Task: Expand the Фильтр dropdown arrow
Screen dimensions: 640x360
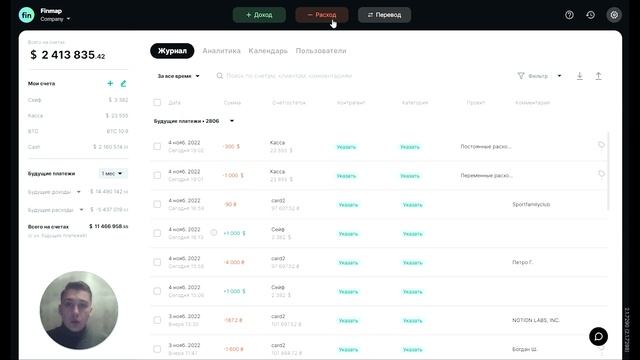Action: [559, 76]
